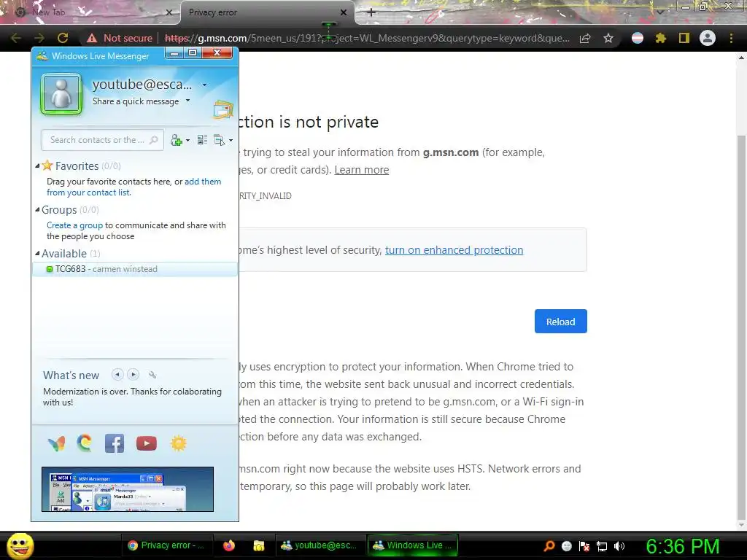Open Chrome extensions puzzle icon

(x=660, y=38)
